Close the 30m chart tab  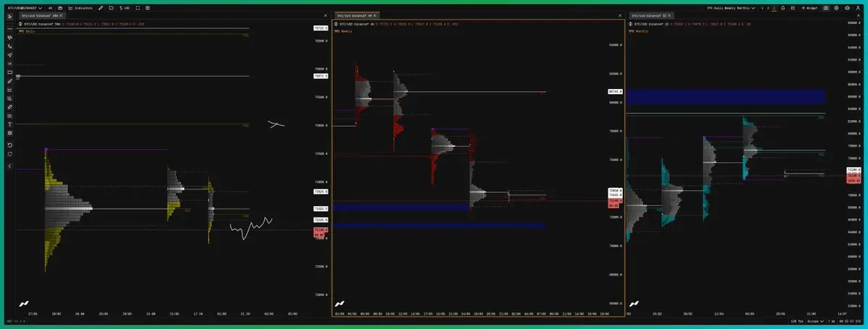(x=61, y=15)
